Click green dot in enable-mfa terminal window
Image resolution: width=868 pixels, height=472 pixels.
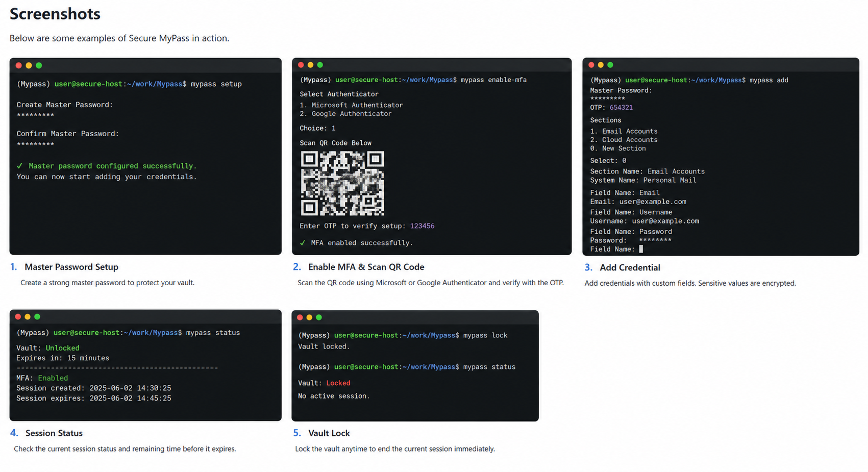click(x=320, y=65)
